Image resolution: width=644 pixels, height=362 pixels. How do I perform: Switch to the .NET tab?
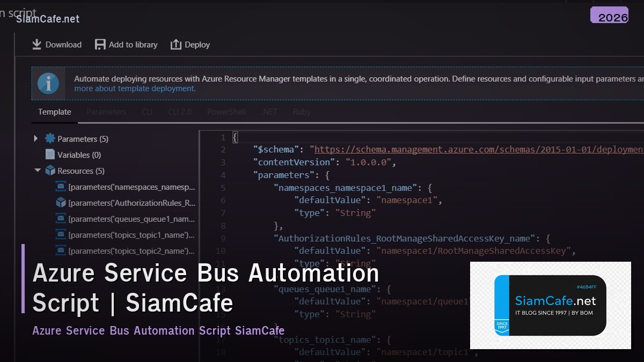click(269, 112)
